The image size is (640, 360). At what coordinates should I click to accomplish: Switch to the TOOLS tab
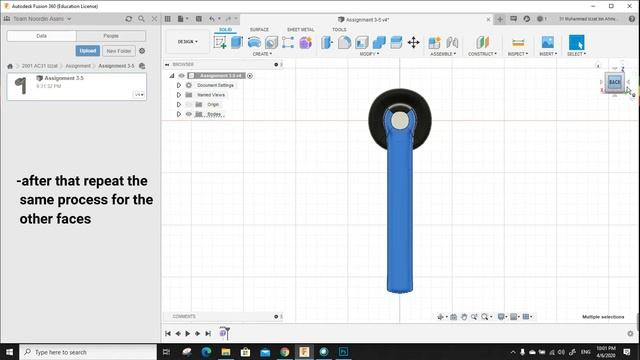click(x=339, y=29)
